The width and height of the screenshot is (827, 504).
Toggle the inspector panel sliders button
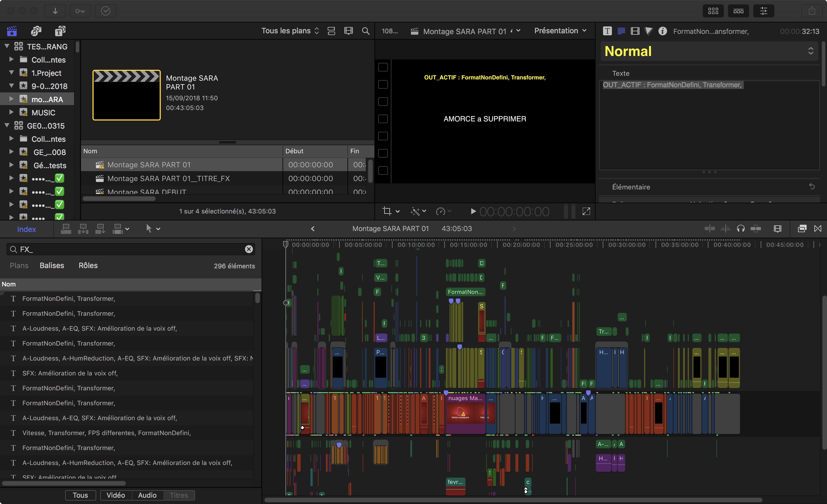coord(764,11)
